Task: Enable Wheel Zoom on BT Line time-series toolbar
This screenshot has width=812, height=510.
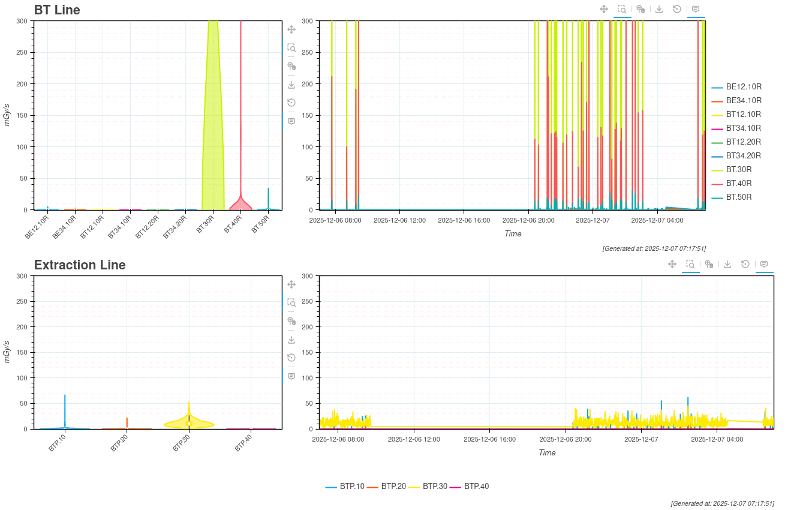Action: pyautogui.click(x=640, y=9)
